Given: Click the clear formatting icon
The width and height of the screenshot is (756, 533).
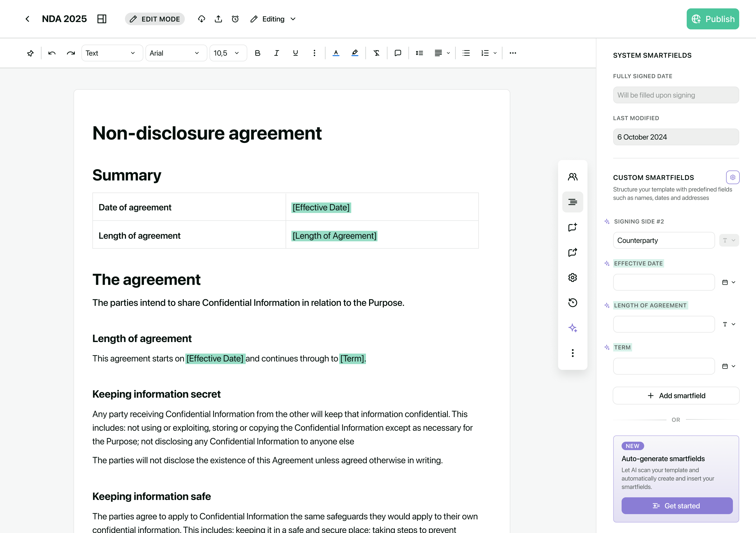Looking at the screenshot, I should tap(376, 53).
